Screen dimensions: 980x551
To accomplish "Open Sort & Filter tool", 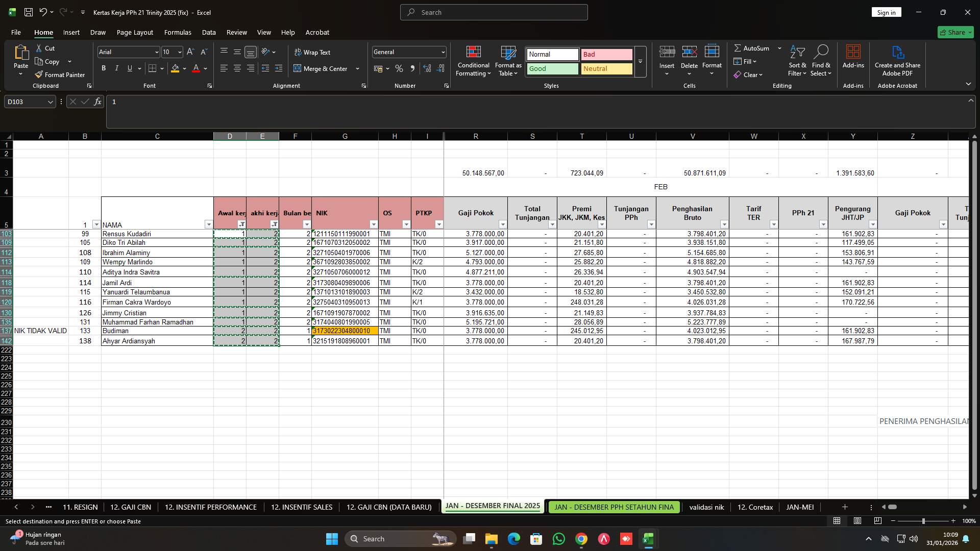I will click(x=797, y=52).
